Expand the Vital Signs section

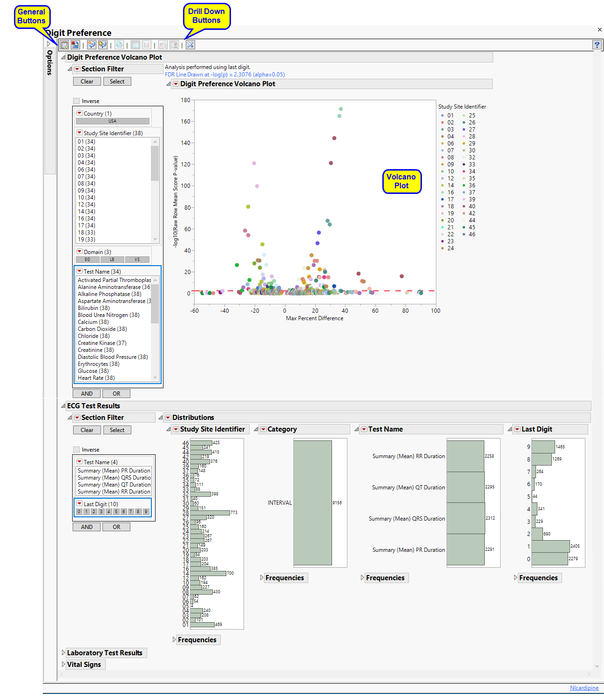pos(64,665)
